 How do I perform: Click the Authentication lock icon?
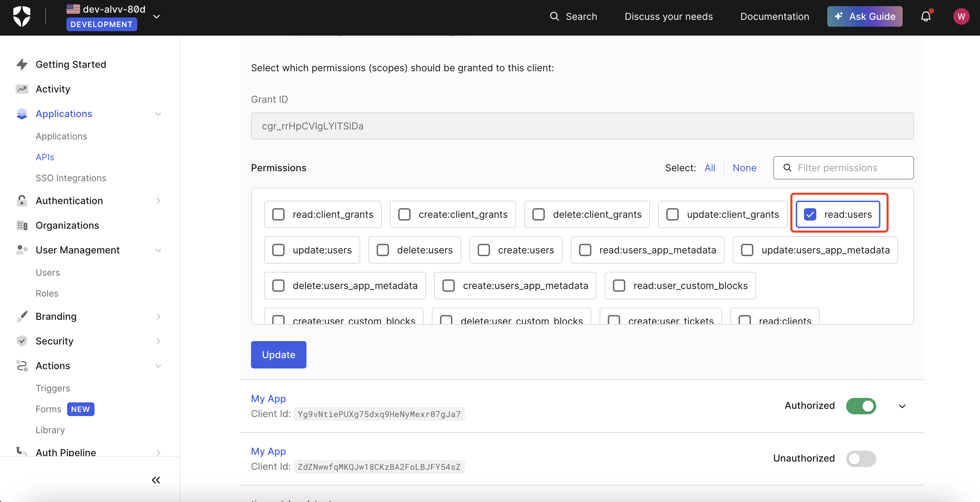[22, 200]
